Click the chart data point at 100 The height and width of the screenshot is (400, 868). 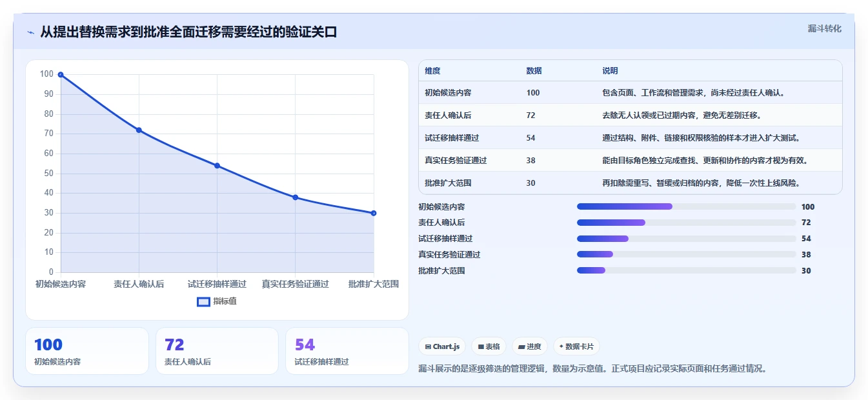pos(61,75)
